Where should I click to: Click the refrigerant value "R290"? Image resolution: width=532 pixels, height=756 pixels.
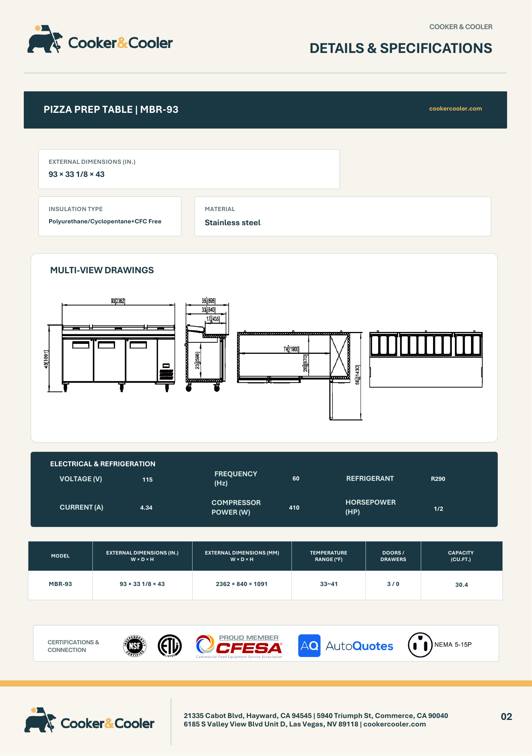pos(438,479)
